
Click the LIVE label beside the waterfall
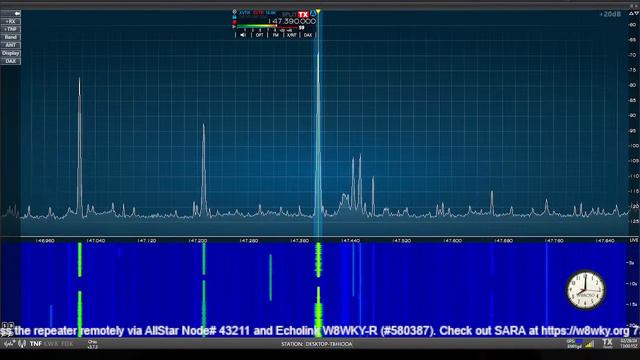(634, 241)
